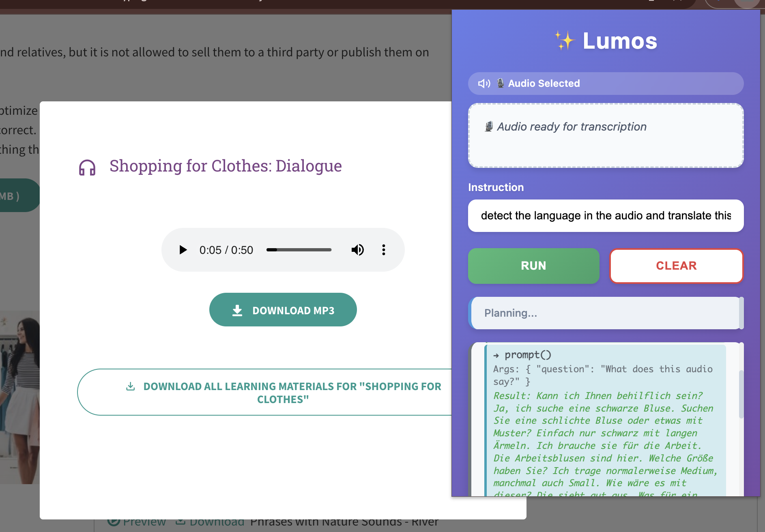Click the headphones icon beside dialogue title

87,167
